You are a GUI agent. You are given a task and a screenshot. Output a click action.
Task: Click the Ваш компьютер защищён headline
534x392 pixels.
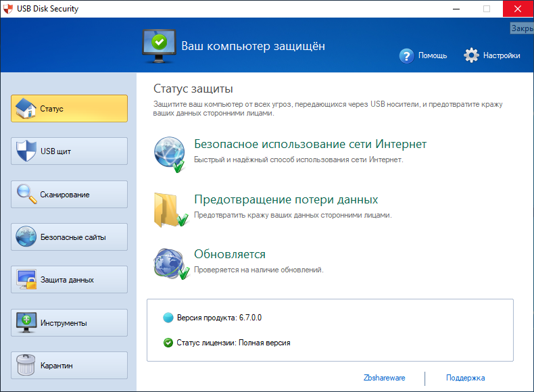click(x=253, y=46)
